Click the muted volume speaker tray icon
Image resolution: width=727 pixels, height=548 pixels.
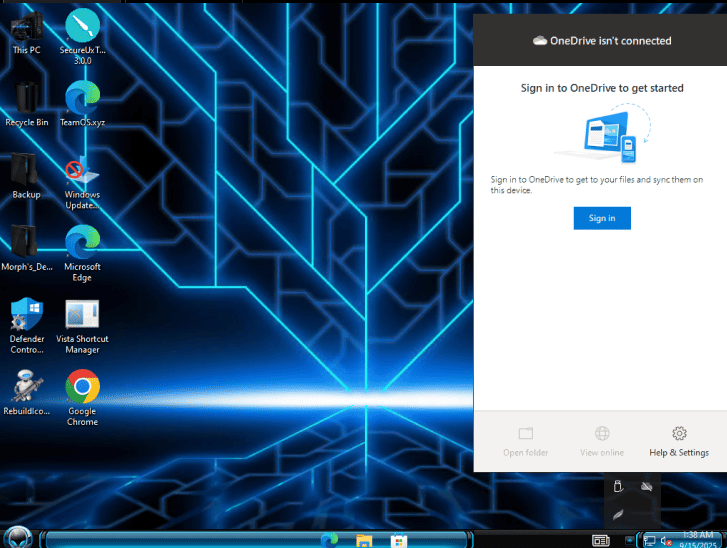666,541
